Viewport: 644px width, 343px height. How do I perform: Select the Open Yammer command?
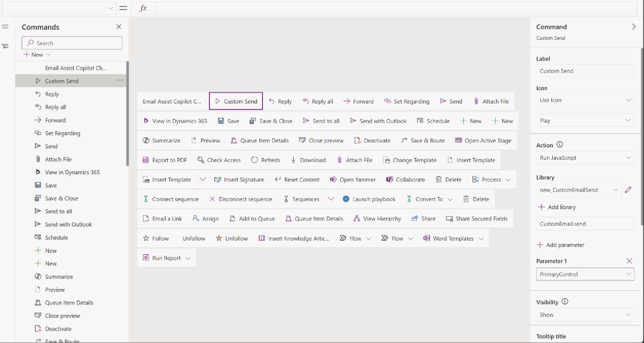coord(353,180)
